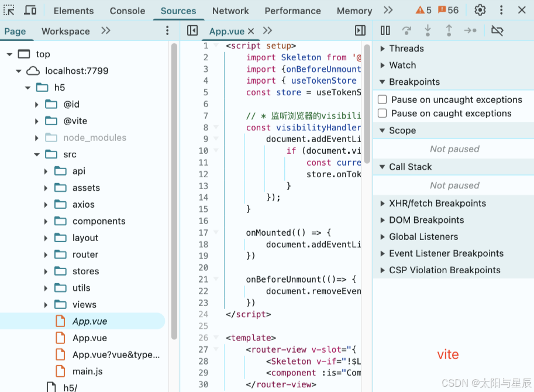Screen dimensions: 534x392
Task: Step into next function call
Action: pos(428,30)
